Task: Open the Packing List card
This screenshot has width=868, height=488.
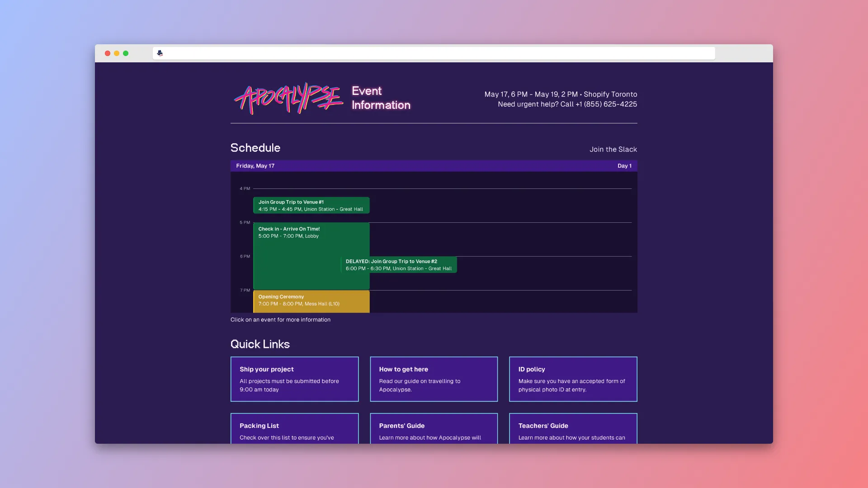Action: tap(294, 428)
